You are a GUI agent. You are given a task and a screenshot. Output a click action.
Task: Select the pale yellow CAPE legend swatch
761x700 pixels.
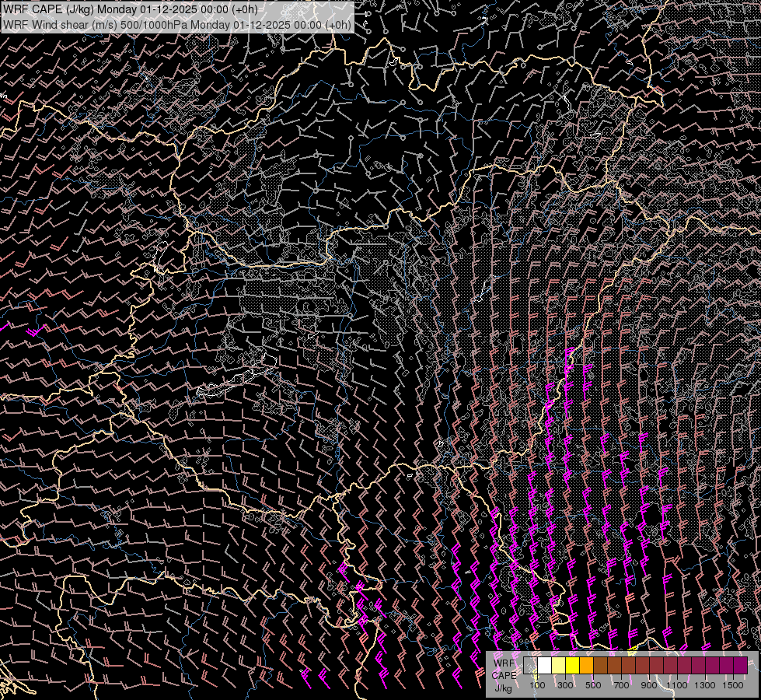pos(559,665)
